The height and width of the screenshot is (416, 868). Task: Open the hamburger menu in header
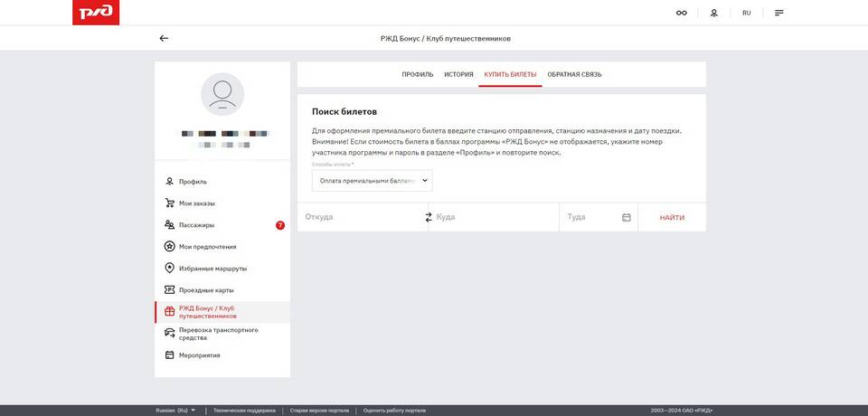click(778, 13)
